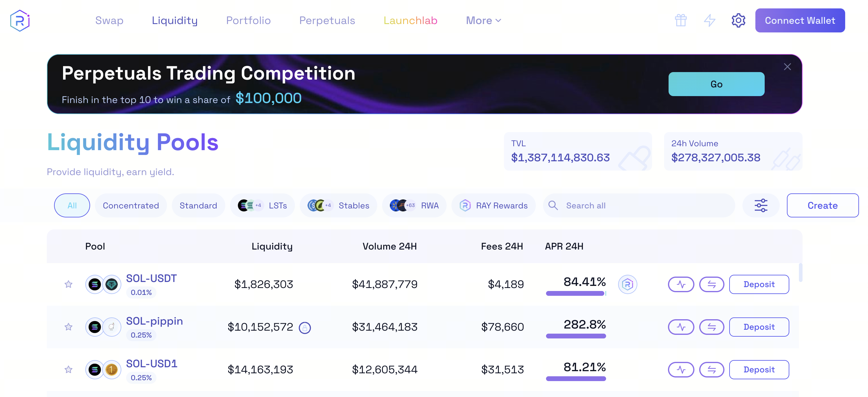
Task: Click the lock icon beside SOL-pippin liquidity
Action: pyautogui.click(x=305, y=327)
